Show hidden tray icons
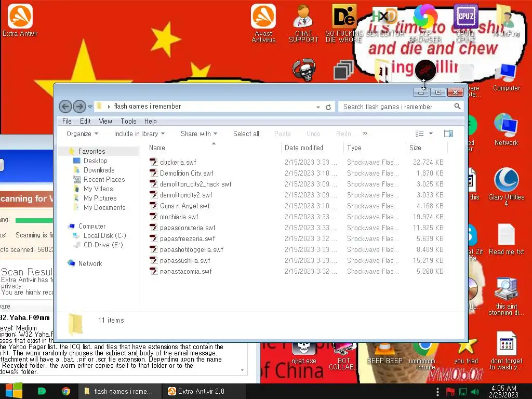The height and width of the screenshot is (399, 532). [437, 392]
